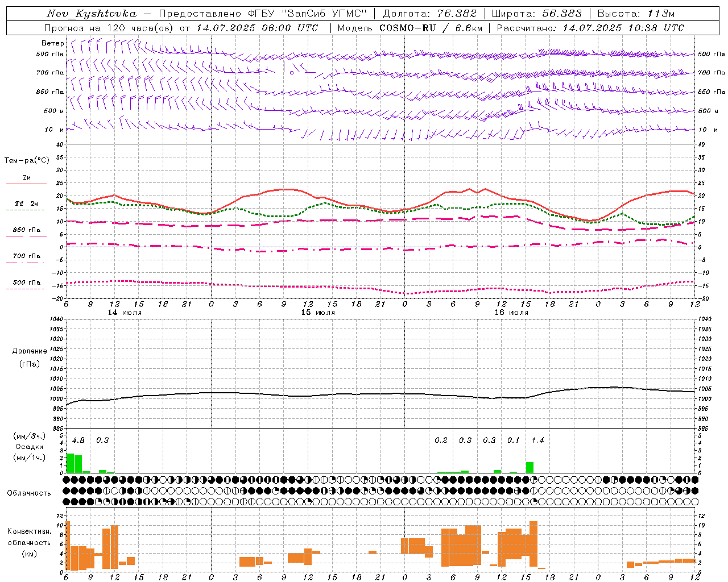Click the (км) unit of convective cloudiness
Image resolution: width=728 pixels, height=582 pixels.
tap(30, 554)
